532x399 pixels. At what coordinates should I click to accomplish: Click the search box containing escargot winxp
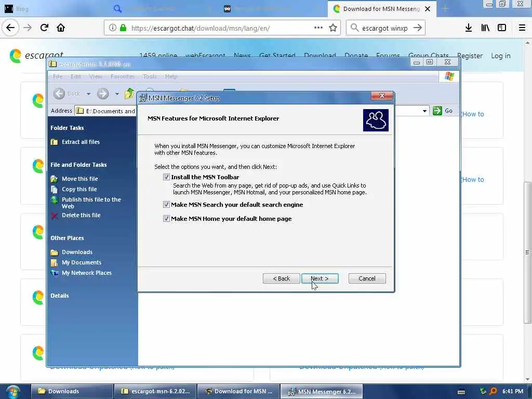pyautogui.click(x=385, y=28)
